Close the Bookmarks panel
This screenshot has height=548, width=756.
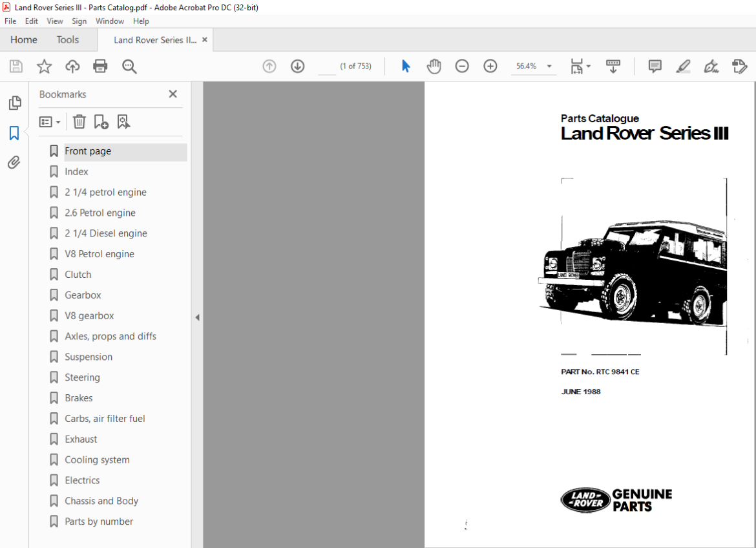click(173, 94)
